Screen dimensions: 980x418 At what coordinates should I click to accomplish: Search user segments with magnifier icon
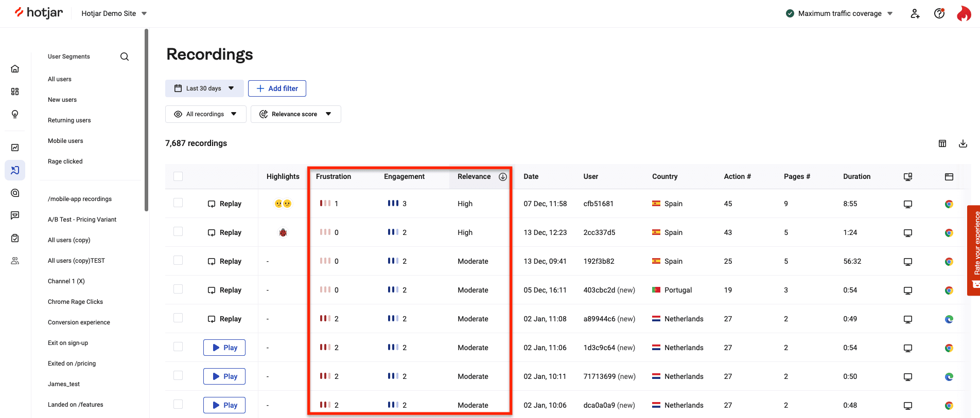pos(125,57)
